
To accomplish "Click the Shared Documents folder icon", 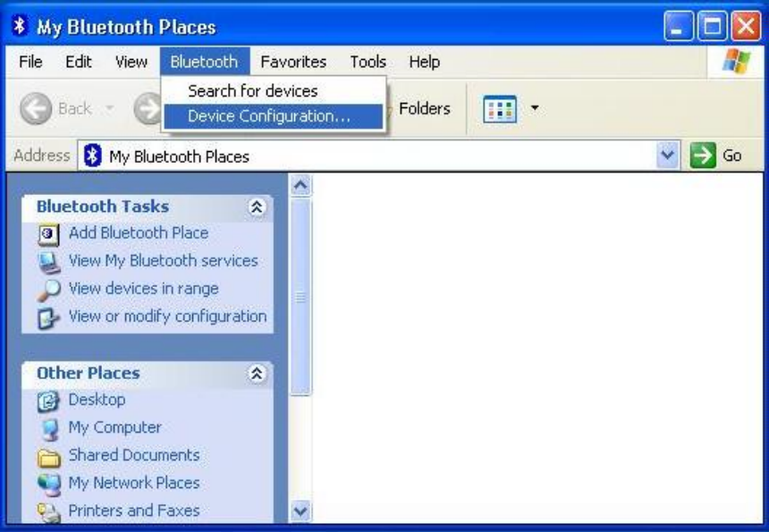I will tap(49, 458).
